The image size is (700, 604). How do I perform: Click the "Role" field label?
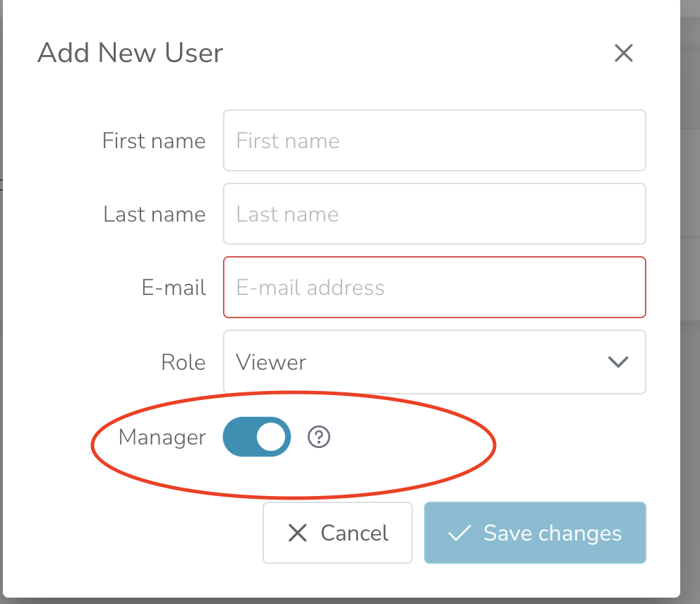183,363
